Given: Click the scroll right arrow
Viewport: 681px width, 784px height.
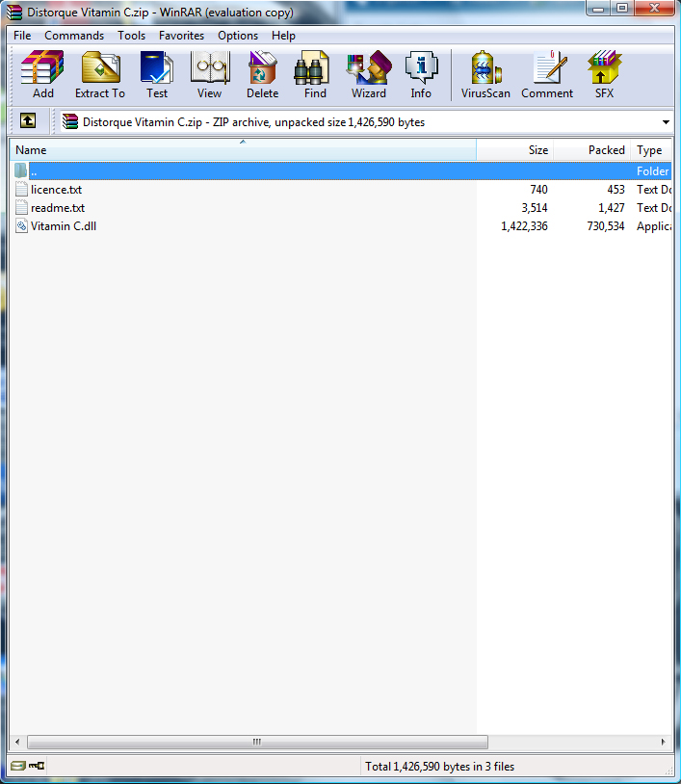Looking at the screenshot, I should click(664, 742).
